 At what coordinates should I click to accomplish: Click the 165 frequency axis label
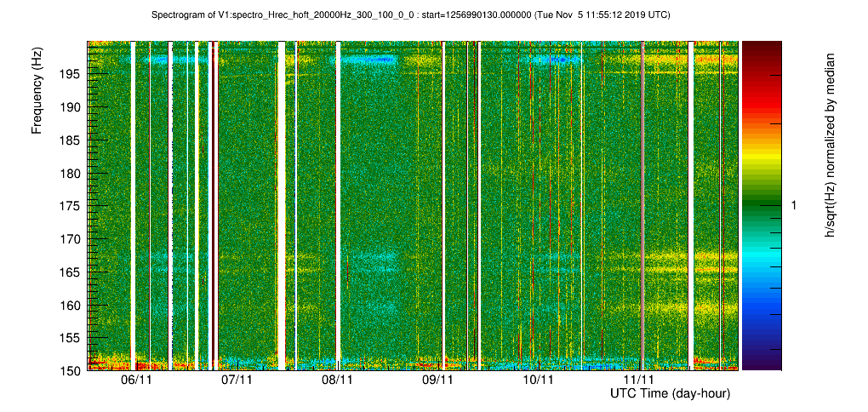click(72, 272)
